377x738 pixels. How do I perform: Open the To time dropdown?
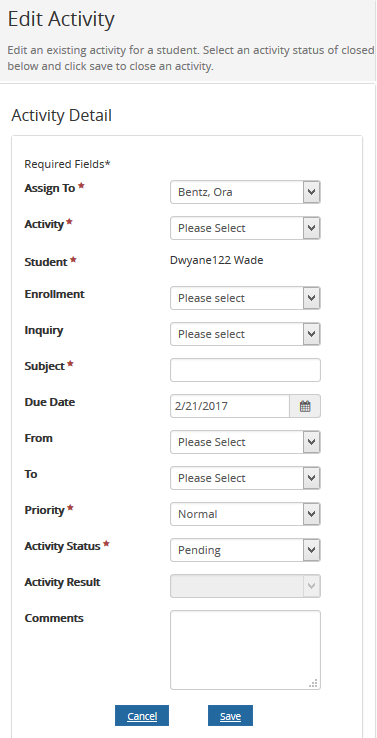245,478
